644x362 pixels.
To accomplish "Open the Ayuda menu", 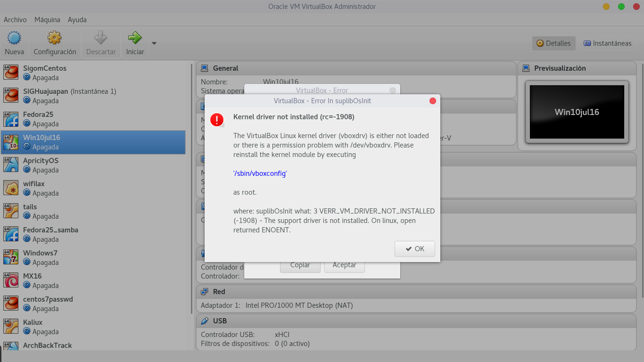I will pyautogui.click(x=77, y=20).
